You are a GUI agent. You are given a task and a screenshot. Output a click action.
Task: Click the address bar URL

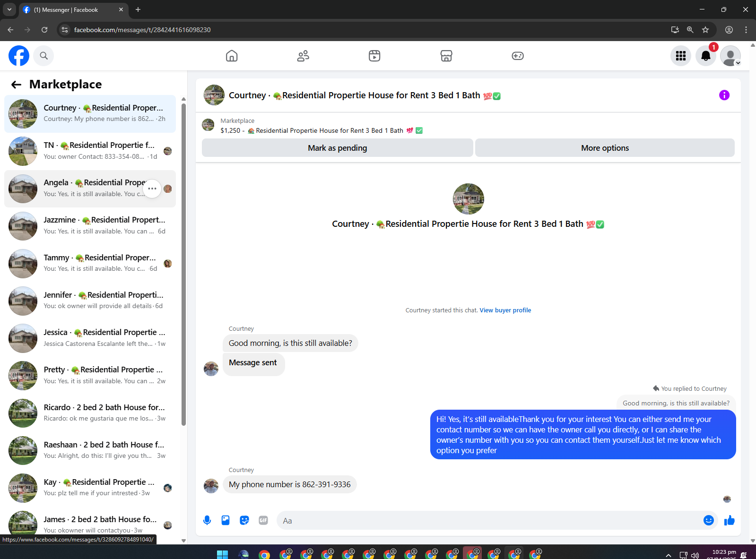click(x=142, y=30)
